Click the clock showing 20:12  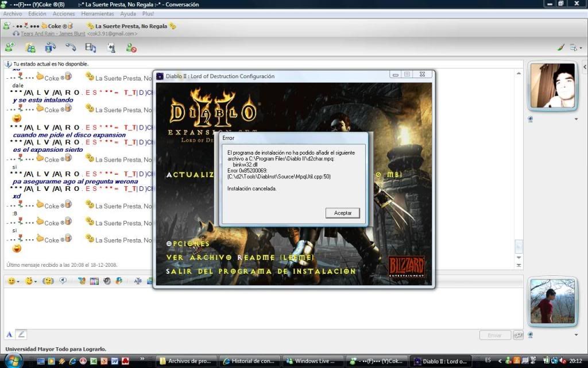(x=575, y=361)
